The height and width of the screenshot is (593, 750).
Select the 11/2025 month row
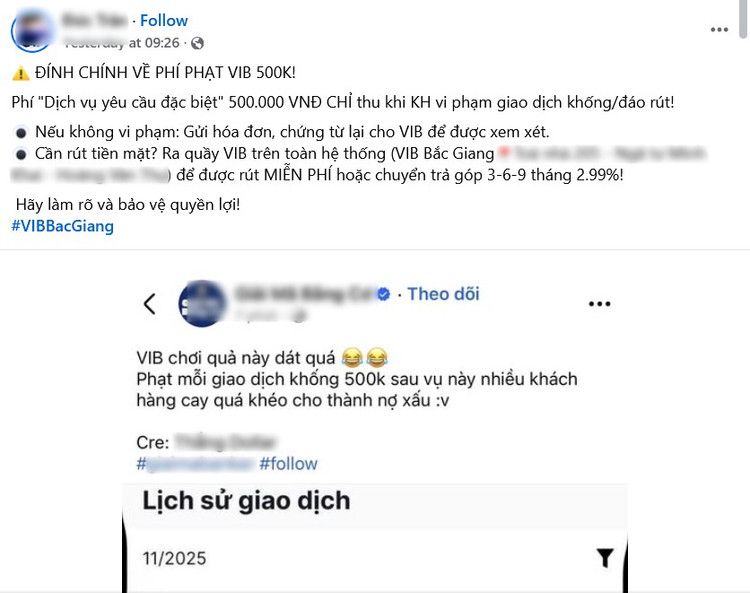[375, 558]
